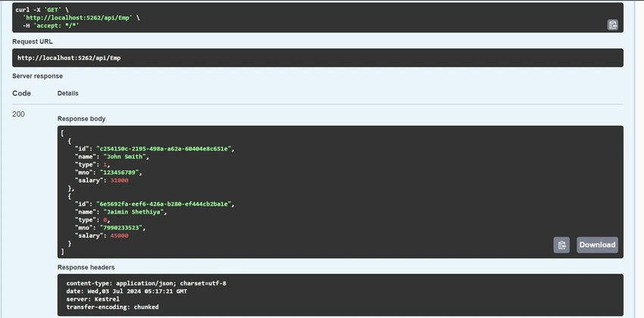The height and width of the screenshot is (318, 644).
Task: Copy the response body to clipboard
Action: tap(561, 245)
